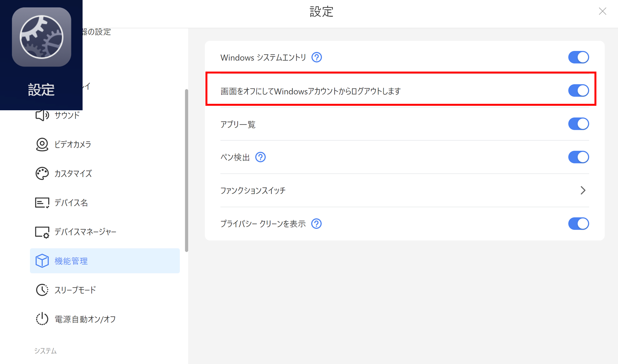Click the sound speaker icon in sidebar

42,115
